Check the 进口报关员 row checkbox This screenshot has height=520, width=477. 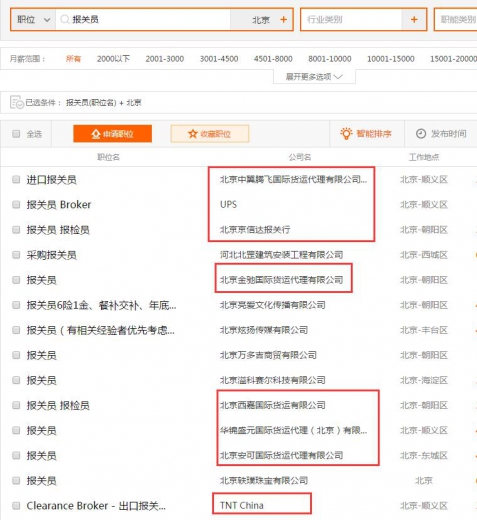(x=16, y=180)
